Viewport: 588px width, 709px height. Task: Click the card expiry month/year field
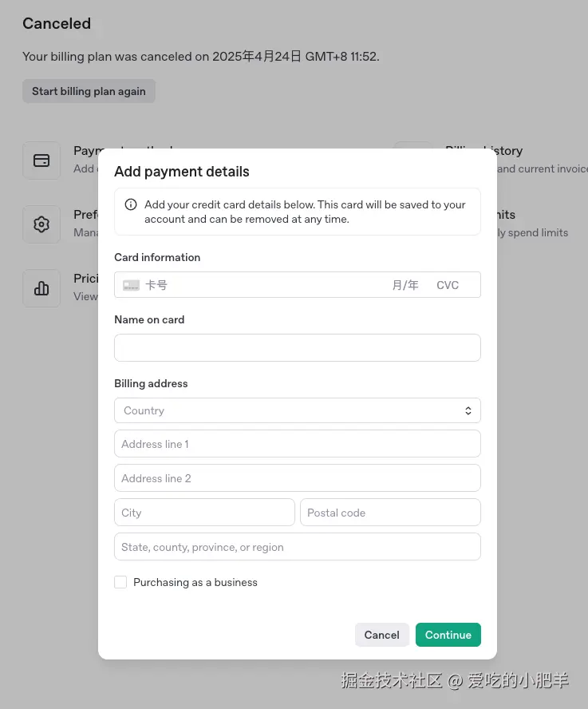coord(405,285)
